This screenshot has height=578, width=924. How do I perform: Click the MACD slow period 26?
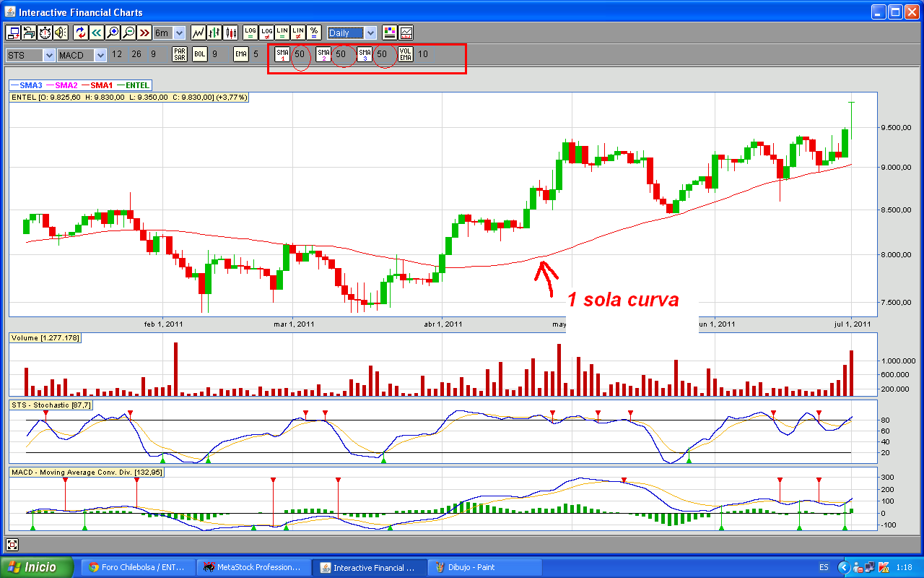pyautogui.click(x=136, y=54)
